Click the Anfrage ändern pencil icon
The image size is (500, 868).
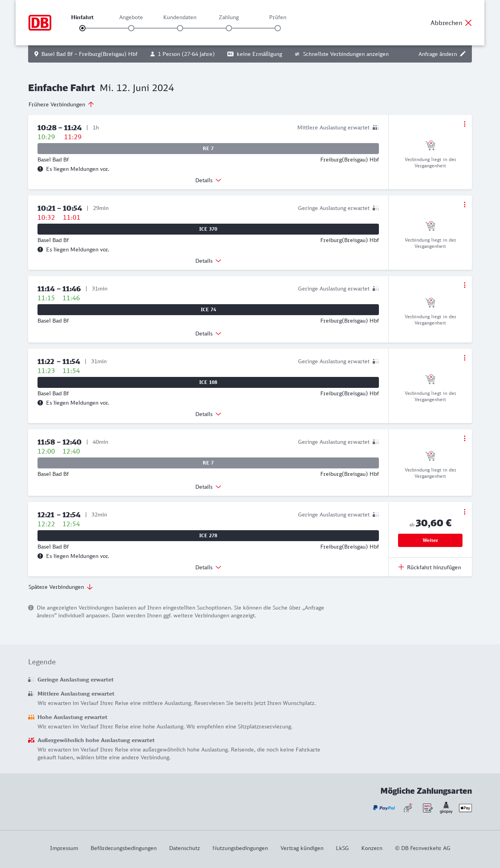[x=463, y=54]
